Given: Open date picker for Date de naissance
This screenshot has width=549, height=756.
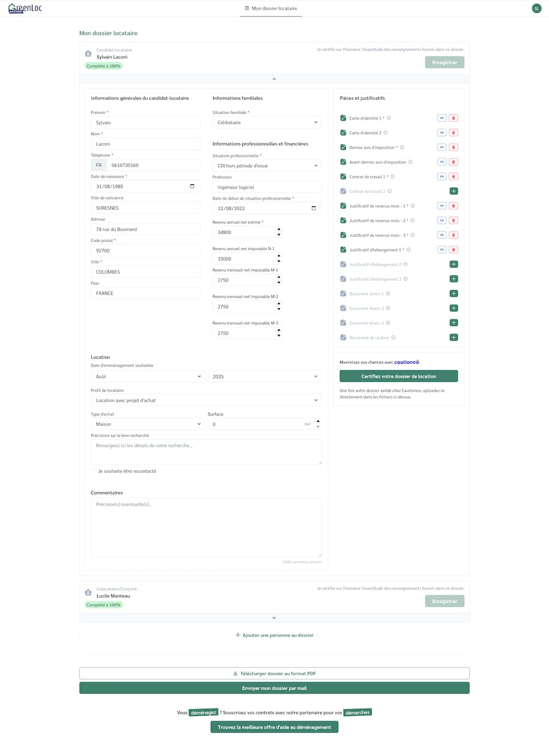Looking at the screenshot, I should pos(192,187).
